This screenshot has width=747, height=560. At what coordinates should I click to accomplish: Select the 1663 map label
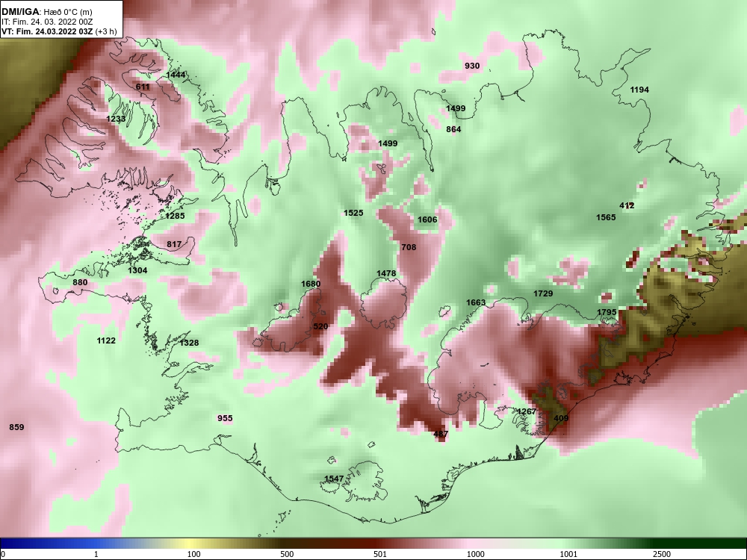click(476, 303)
